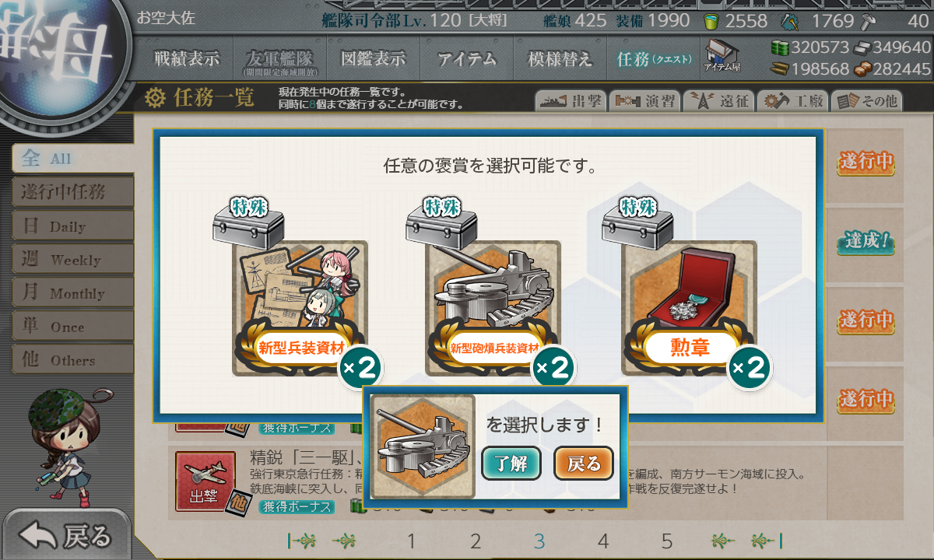Select the 出撃 sortie quest tab
The width and height of the screenshot is (934, 560).
click(x=570, y=101)
